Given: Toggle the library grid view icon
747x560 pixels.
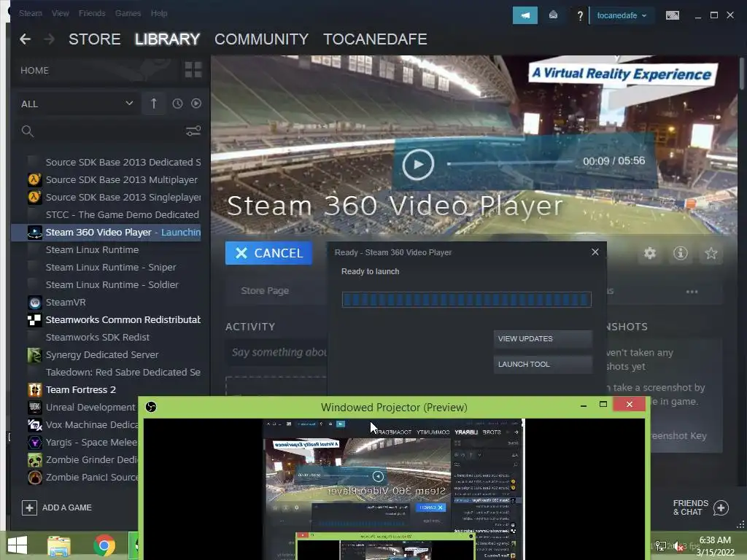Looking at the screenshot, I should point(193,70).
